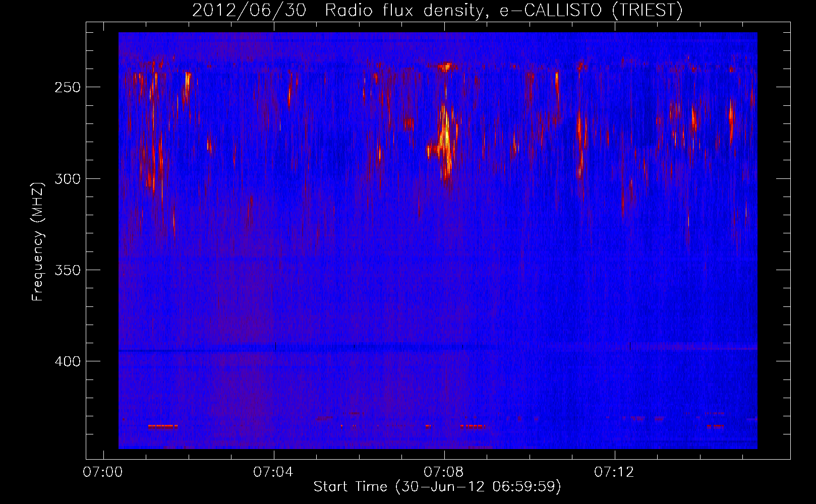
Task: Click the 07:00 time tick label
Action: pyautogui.click(x=103, y=472)
